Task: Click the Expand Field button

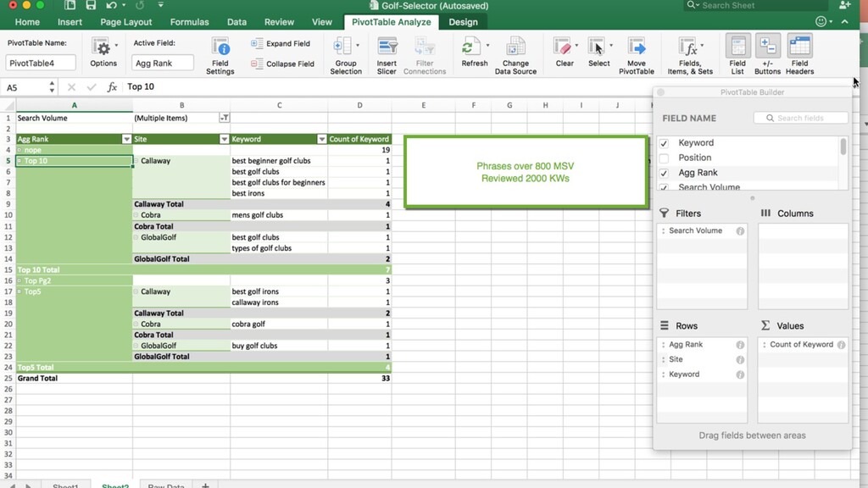Action: 280,43
